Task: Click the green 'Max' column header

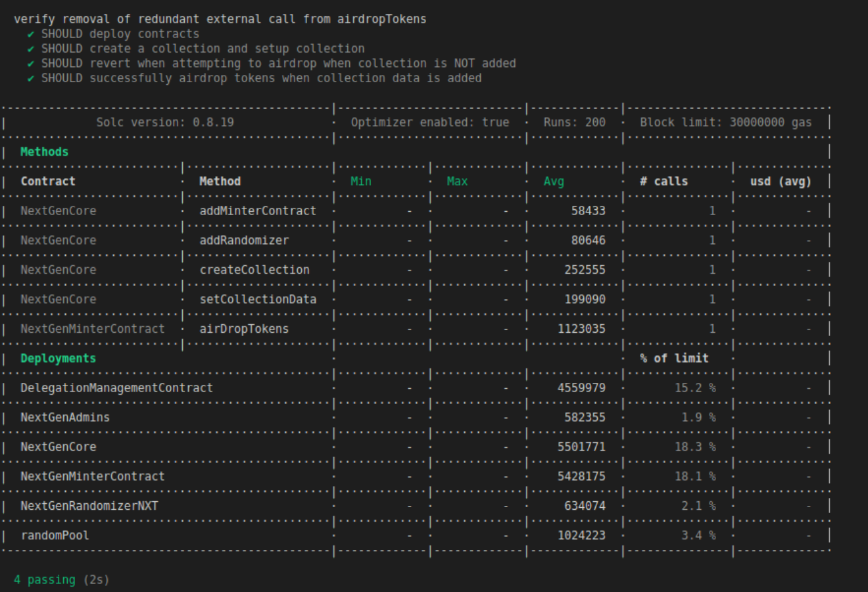Action: click(x=458, y=182)
